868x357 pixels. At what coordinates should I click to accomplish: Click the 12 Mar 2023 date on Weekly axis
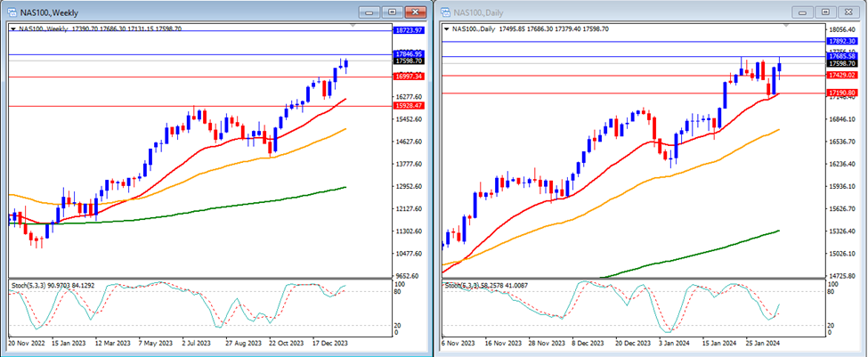pyautogui.click(x=112, y=343)
